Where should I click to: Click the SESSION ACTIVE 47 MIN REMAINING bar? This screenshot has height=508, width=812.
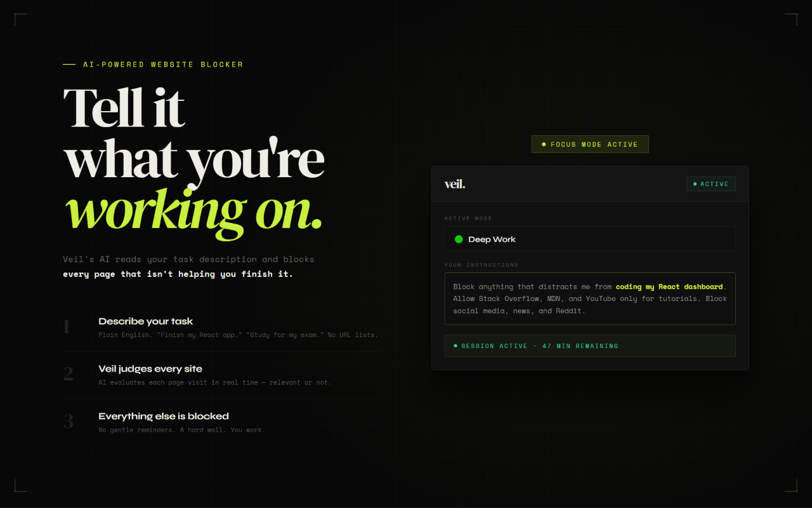(590, 346)
